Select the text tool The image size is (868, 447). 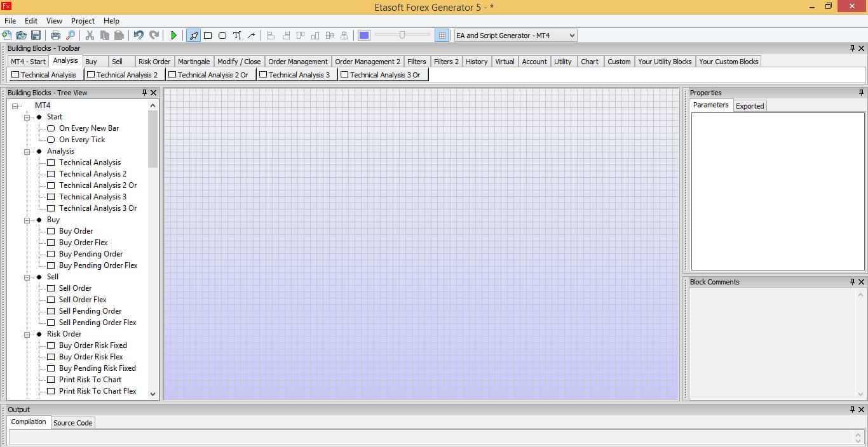click(237, 36)
